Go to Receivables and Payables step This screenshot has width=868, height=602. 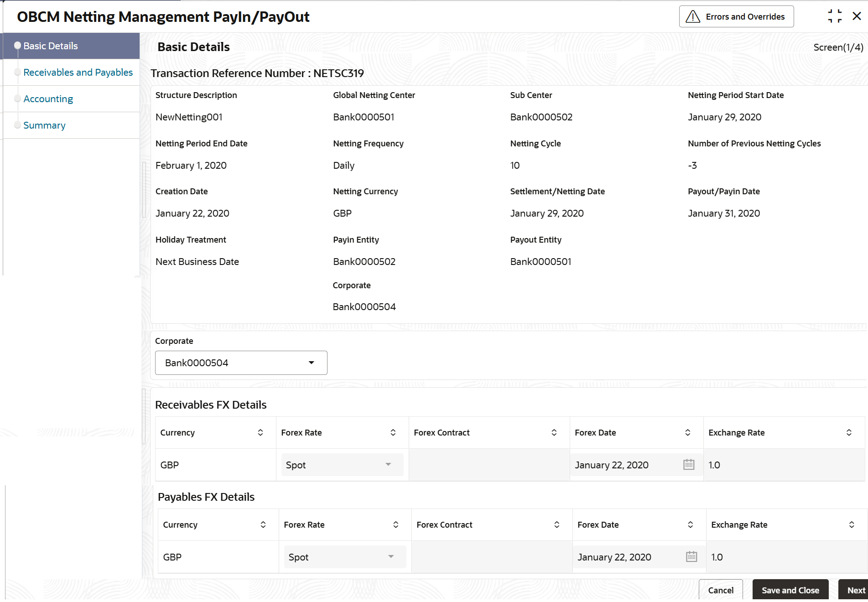click(78, 72)
